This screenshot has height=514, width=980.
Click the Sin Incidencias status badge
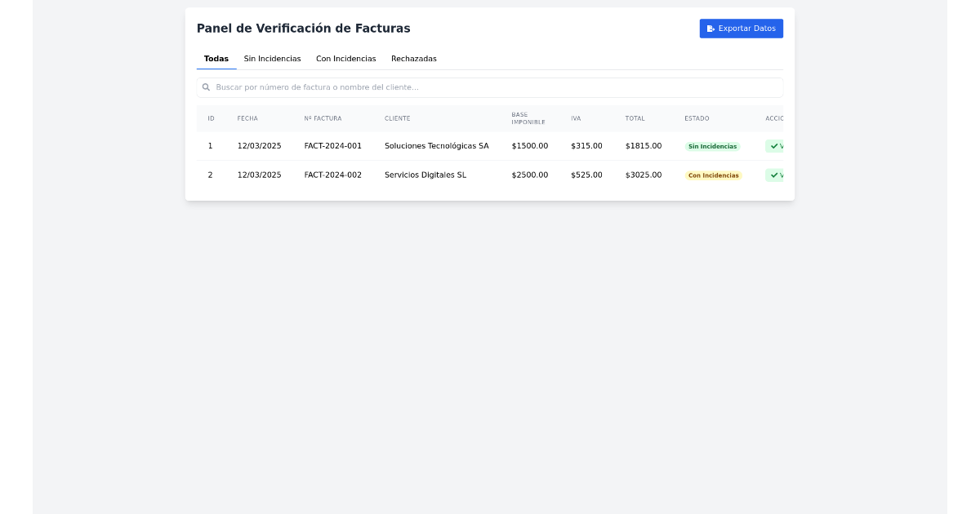pos(712,147)
